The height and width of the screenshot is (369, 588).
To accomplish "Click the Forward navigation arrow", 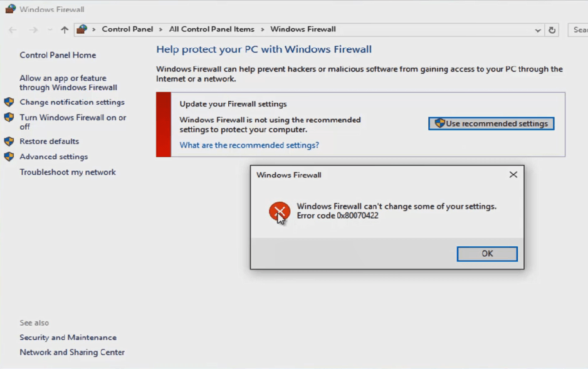I will [33, 30].
